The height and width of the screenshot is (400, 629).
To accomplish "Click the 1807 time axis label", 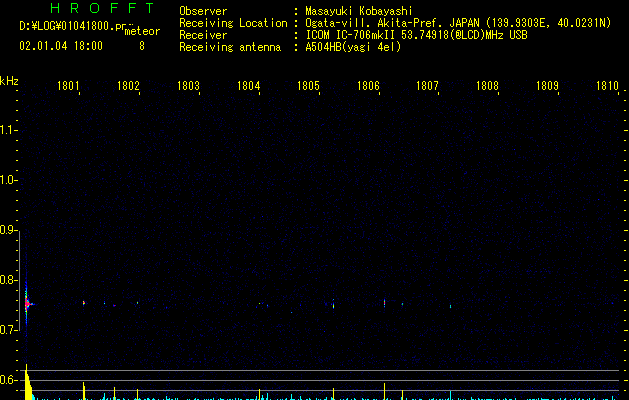I will [x=427, y=86].
